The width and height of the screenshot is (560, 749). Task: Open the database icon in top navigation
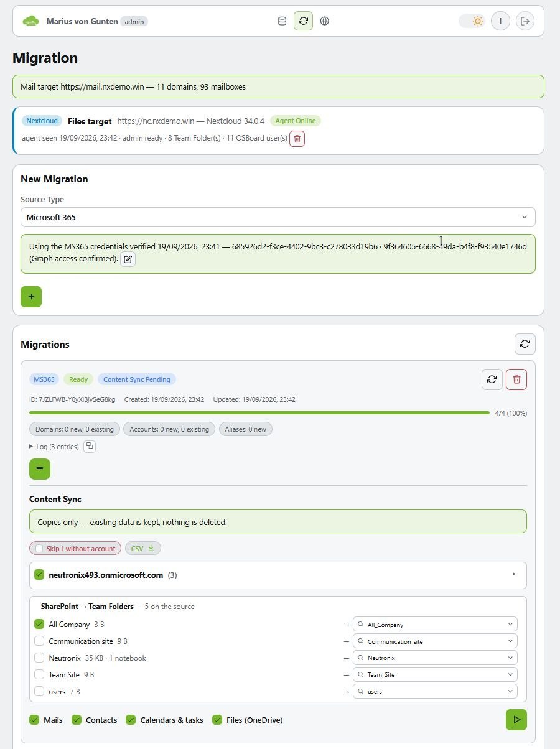coord(282,21)
